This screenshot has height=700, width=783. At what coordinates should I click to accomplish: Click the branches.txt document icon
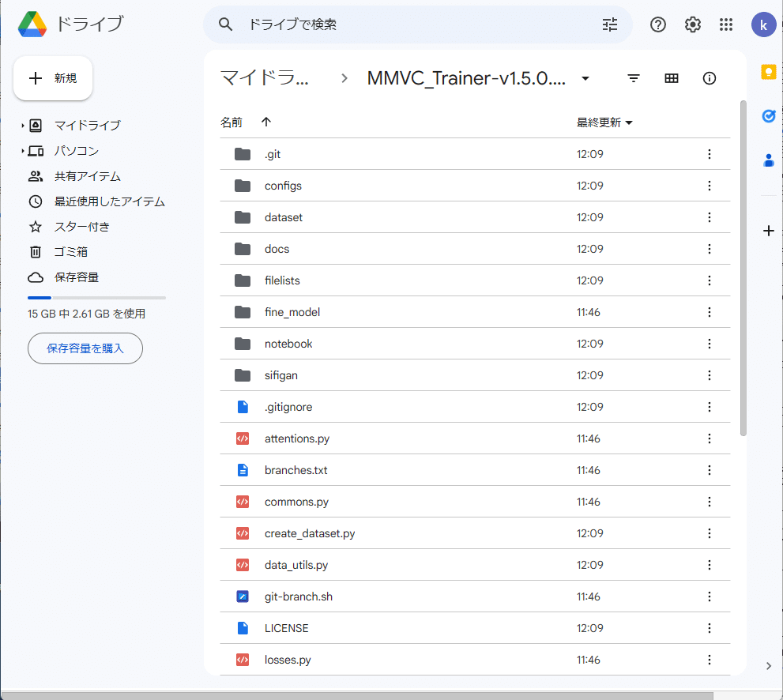(243, 470)
